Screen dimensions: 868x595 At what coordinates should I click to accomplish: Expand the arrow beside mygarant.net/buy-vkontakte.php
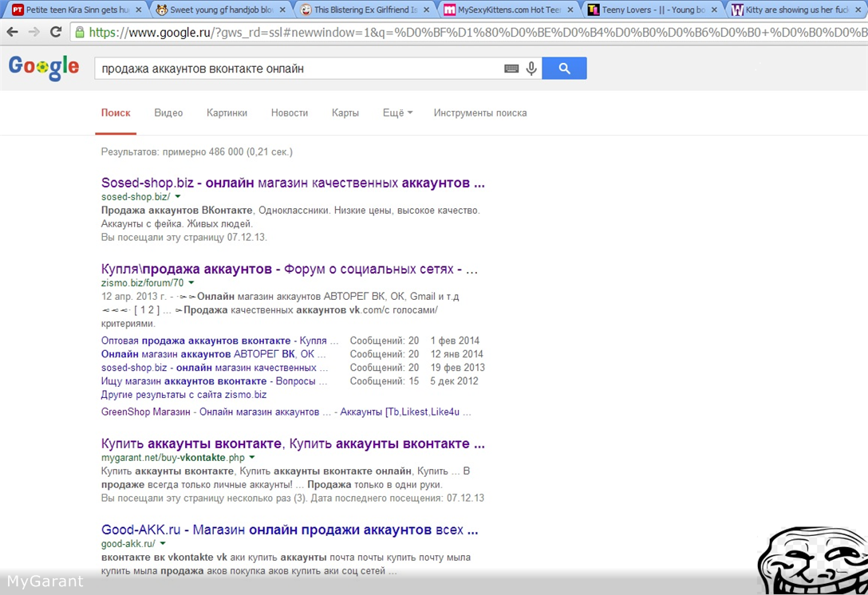252,457
